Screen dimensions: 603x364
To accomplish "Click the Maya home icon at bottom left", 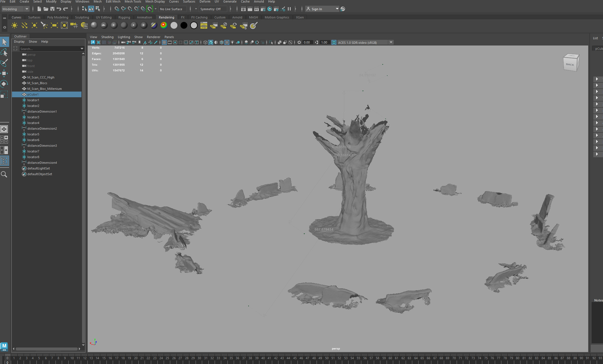I will (x=4, y=347).
